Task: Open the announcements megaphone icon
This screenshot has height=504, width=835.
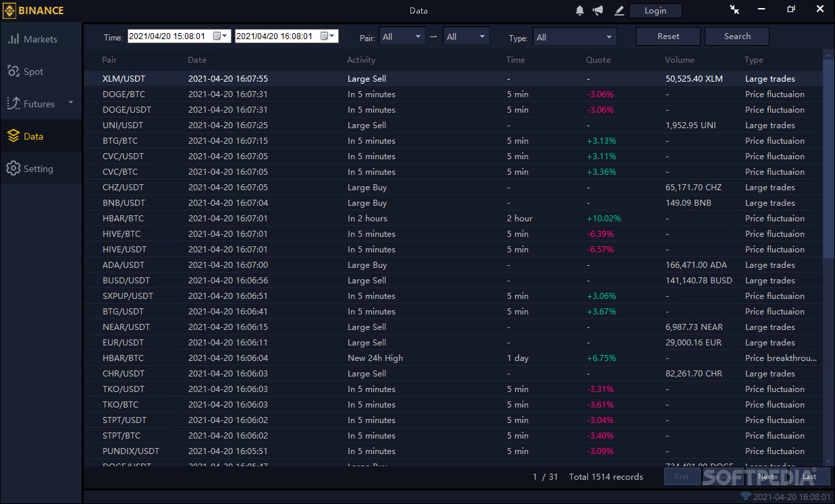Action: [597, 10]
